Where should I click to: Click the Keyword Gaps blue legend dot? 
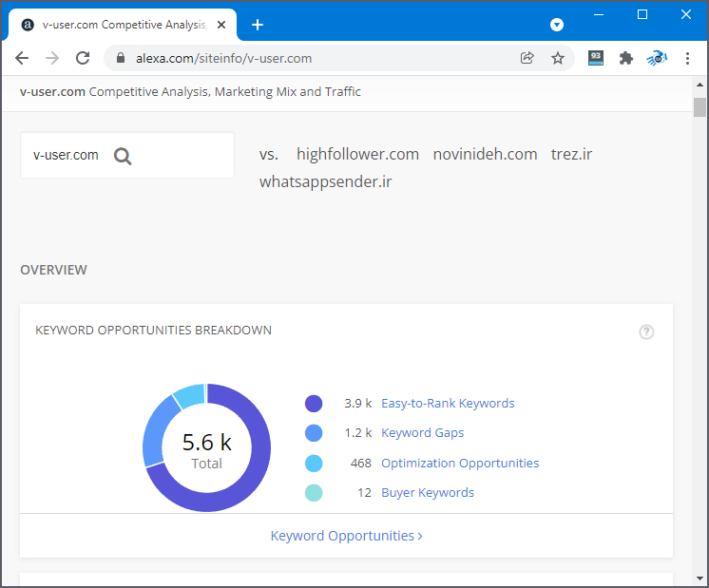(314, 433)
